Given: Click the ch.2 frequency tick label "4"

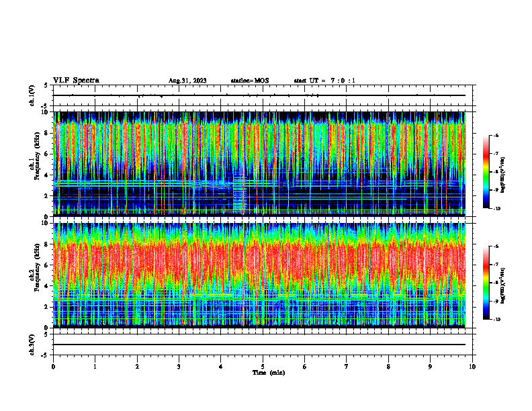Looking at the screenshot, I should (x=47, y=287).
